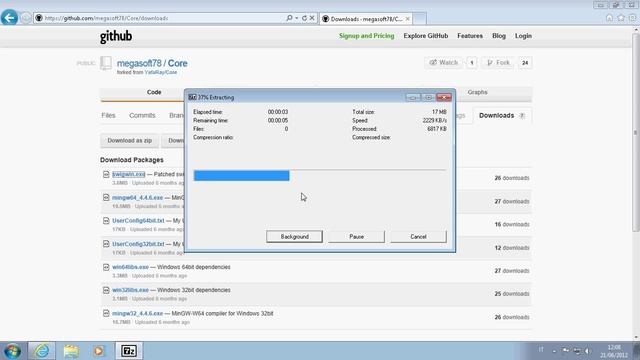Click the search magnifier in address bar
This screenshot has width=640, height=360.
click(289, 18)
